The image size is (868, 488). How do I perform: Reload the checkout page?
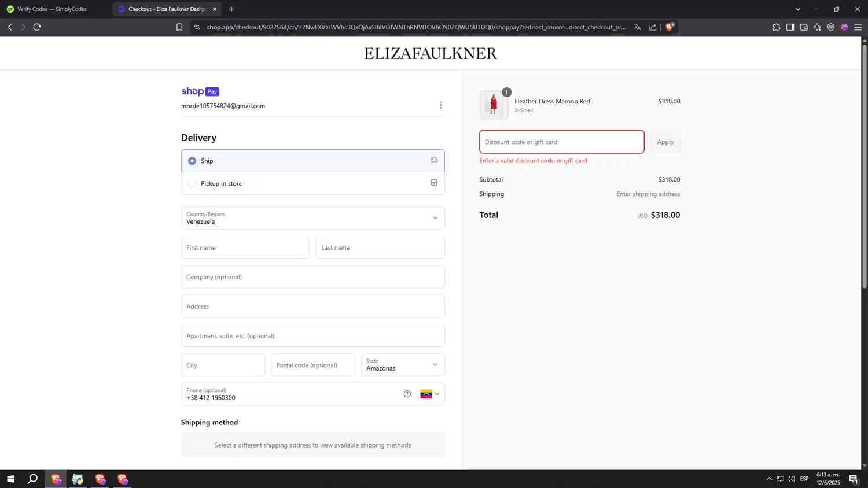[37, 27]
